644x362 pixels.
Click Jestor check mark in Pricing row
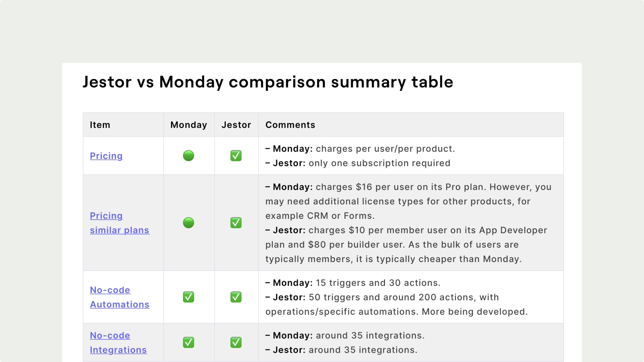pyautogui.click(x=236, y=156)
